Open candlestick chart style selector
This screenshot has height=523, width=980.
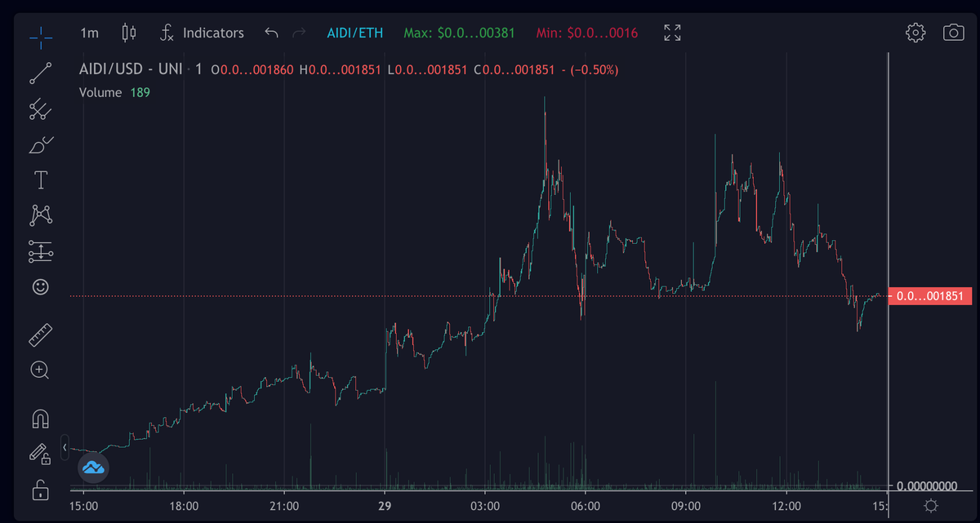click(129, 33)
